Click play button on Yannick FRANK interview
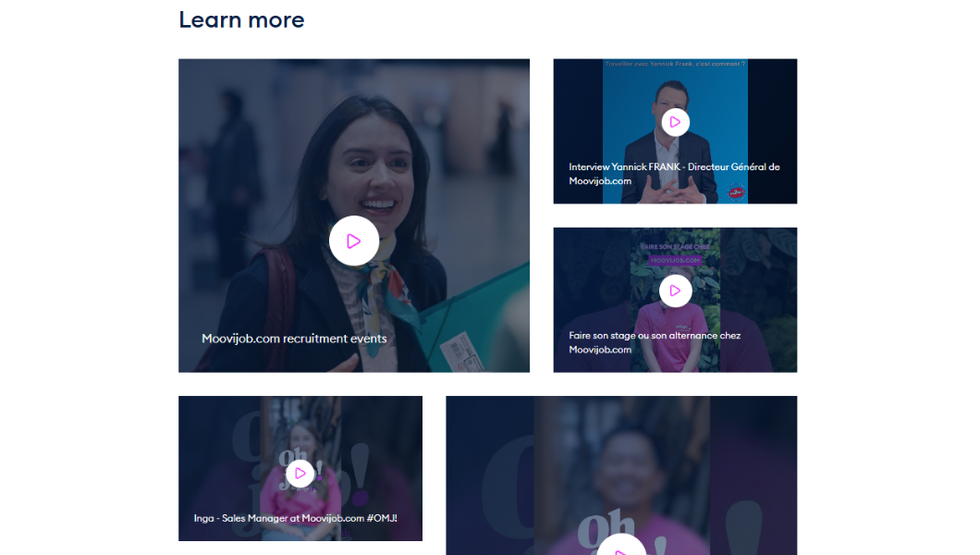Image resolution: width=980 pixels, height=555 pixels. point(675,122)
